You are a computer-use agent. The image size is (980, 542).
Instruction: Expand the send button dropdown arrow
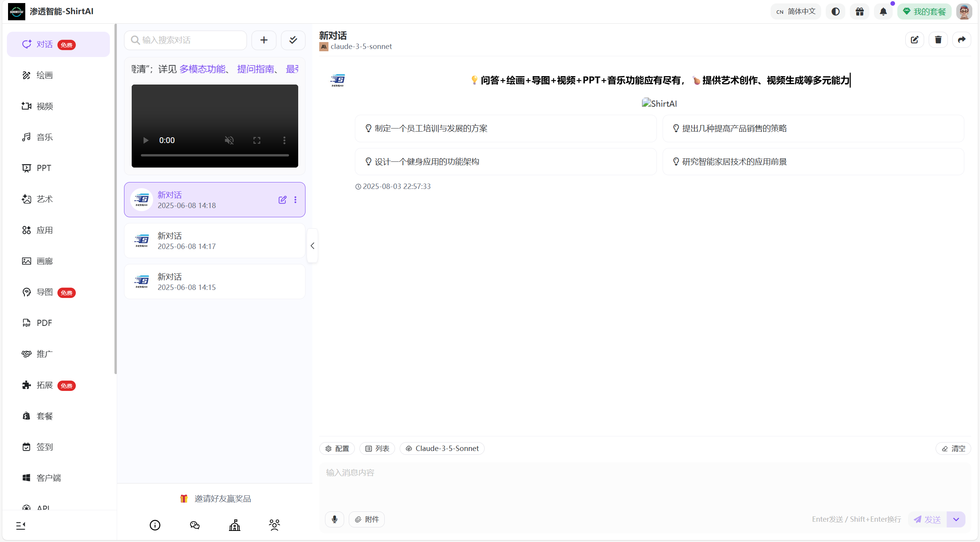tap(956, 519)
